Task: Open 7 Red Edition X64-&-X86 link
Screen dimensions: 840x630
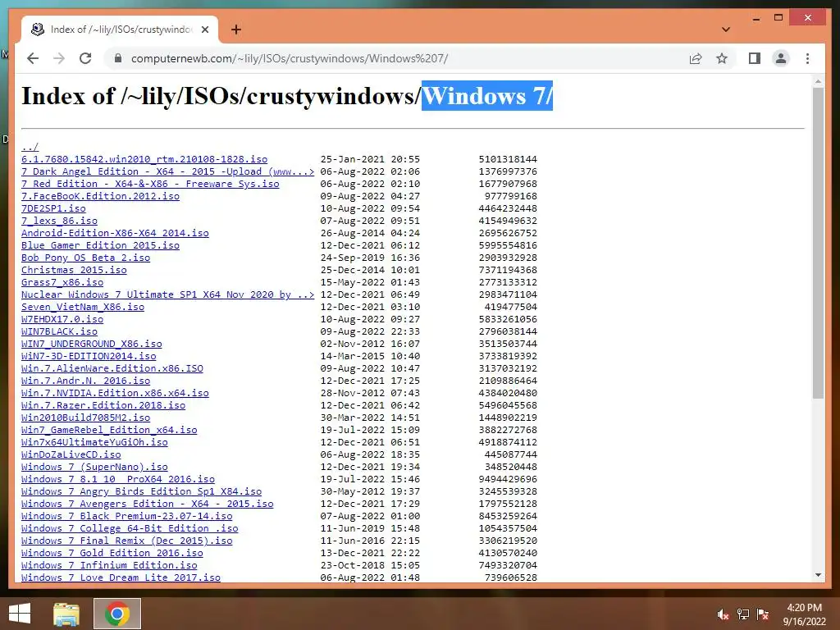Action: (x=150, y=184)
